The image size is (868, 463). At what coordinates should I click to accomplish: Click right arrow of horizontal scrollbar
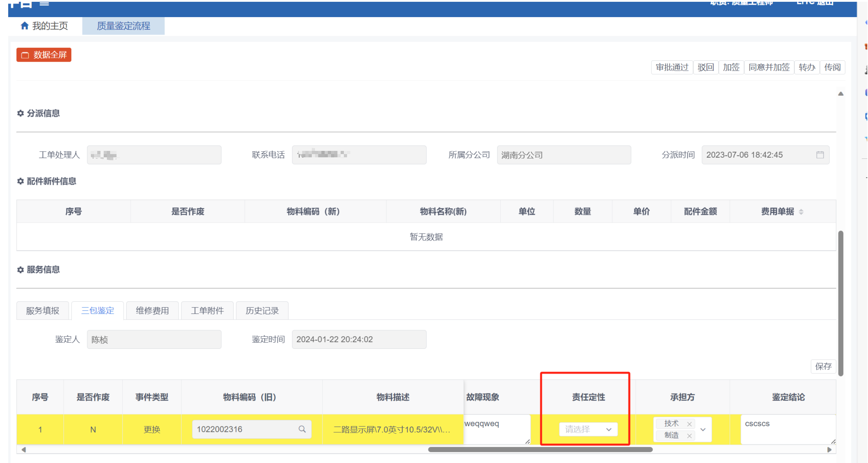(x=830, y=449)
